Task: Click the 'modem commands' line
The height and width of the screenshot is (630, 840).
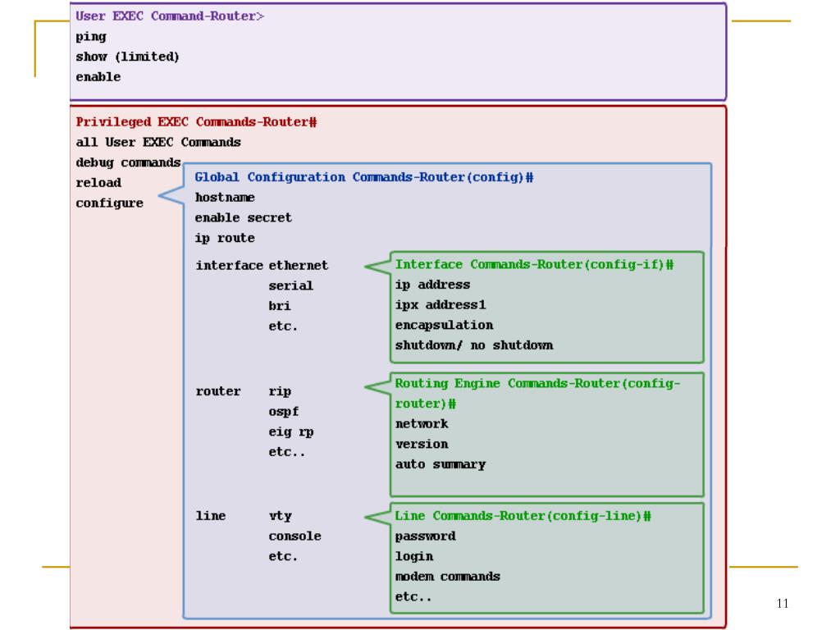Action: [x=447, y=577]
